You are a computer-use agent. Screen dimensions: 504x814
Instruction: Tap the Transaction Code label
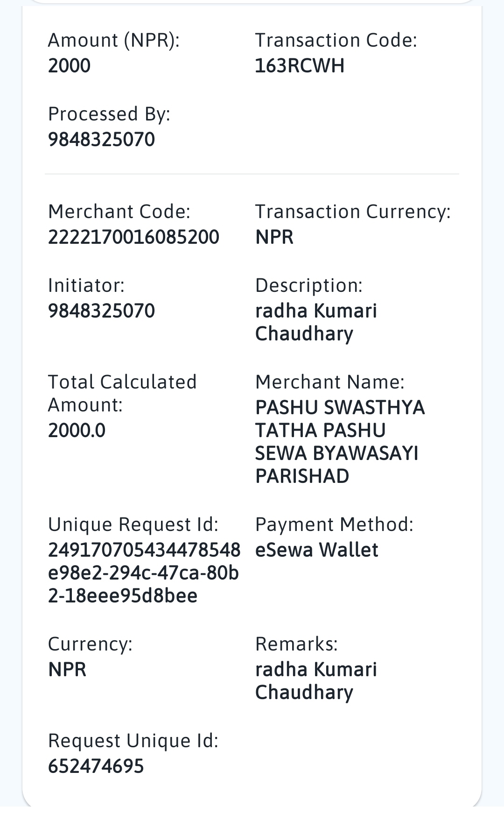click(336, 40)
